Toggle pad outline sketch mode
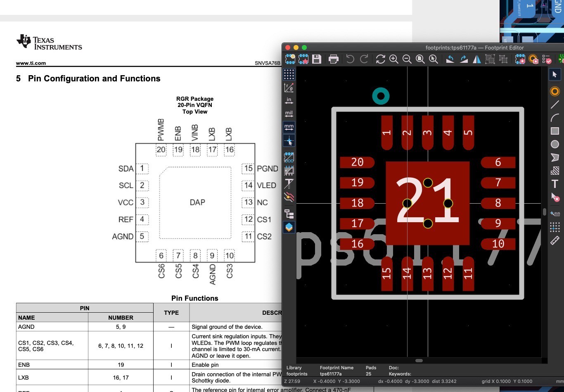This screenshot has width=564, height=392. [289, 157]
